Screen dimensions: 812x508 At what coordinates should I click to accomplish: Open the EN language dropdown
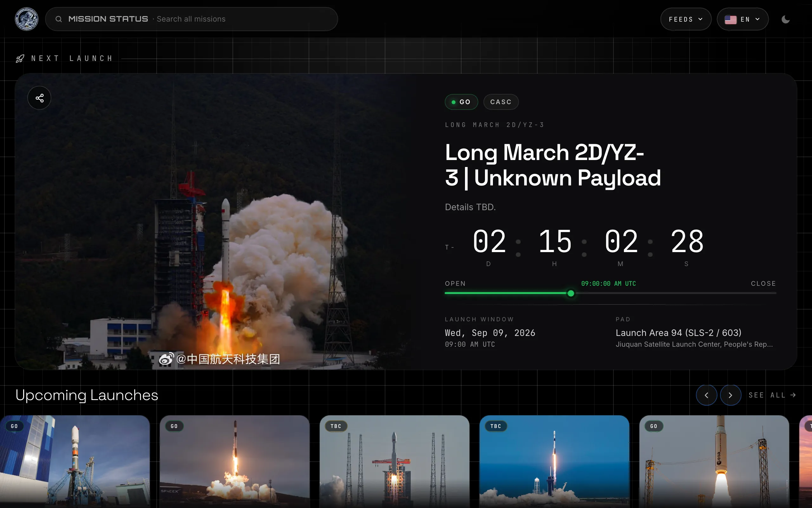743,19
